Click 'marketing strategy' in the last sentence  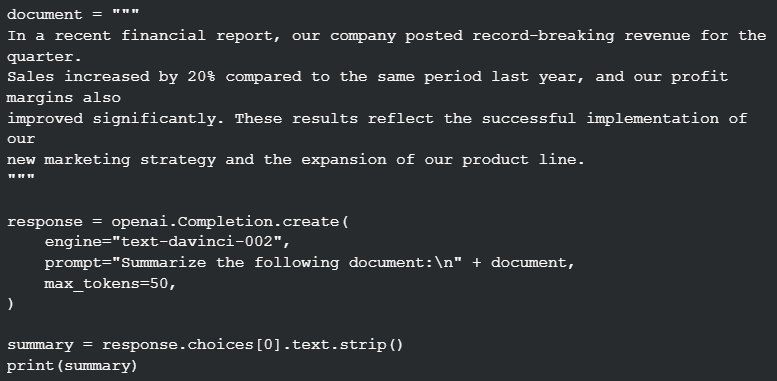pyautogui.click(x=130, y=160)
